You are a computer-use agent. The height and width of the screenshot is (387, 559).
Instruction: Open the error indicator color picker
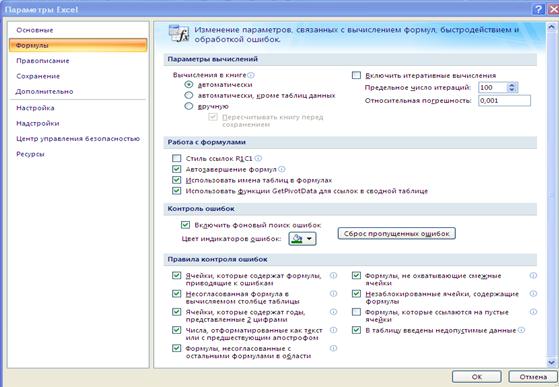tap(302, 239)
